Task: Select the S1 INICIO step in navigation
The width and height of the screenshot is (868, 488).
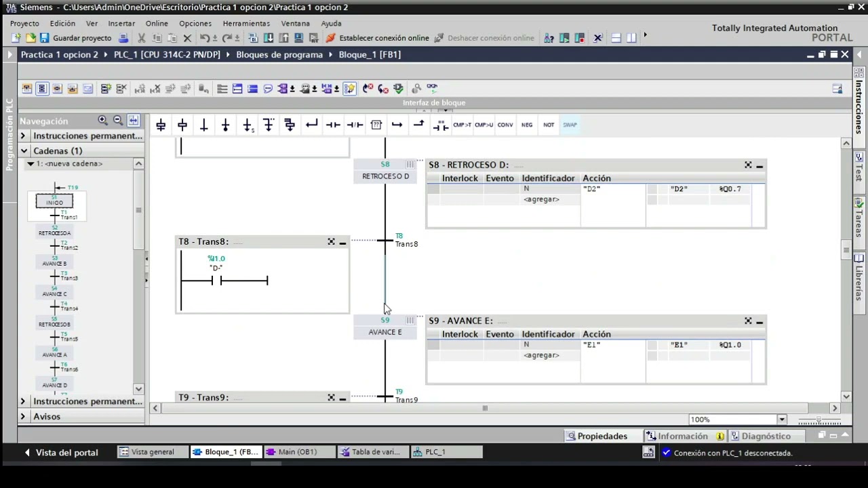Action: click(x=54, y=201)
